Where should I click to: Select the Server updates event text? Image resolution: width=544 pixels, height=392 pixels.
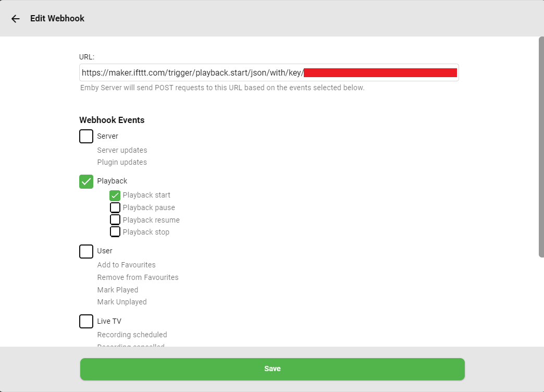[122, 150]
